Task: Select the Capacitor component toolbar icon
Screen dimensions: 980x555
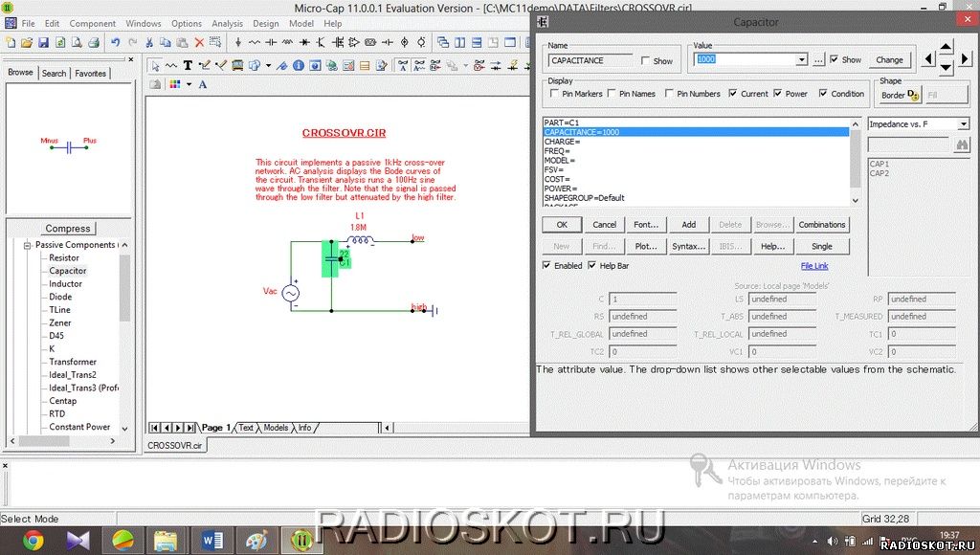Action: (x=271, y=42)
